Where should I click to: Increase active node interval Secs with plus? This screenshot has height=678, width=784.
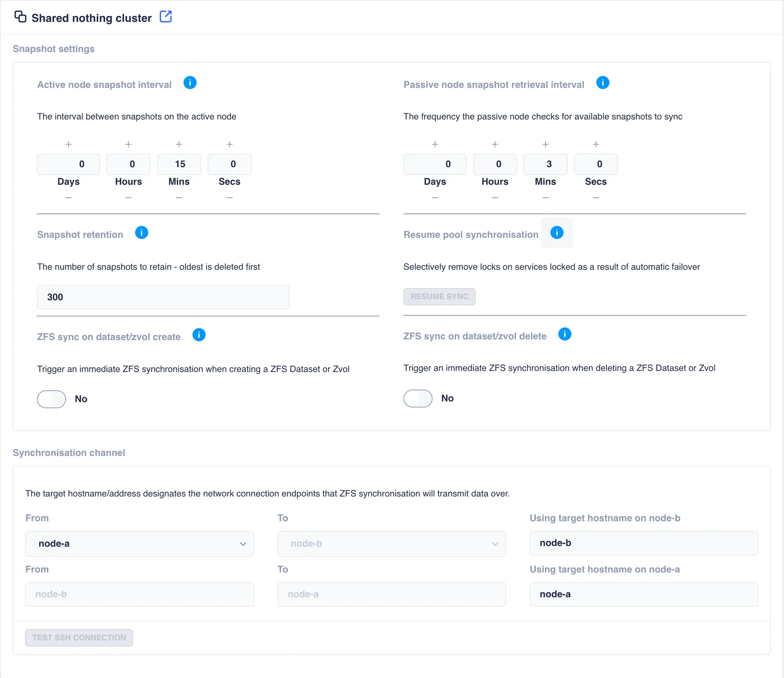(230, 144)
